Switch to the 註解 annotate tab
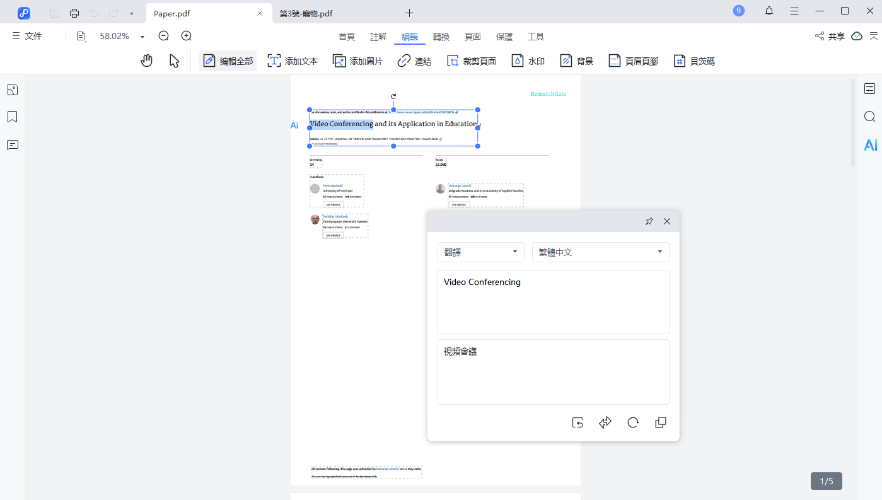The image size is (882, 500). point(378,36)
